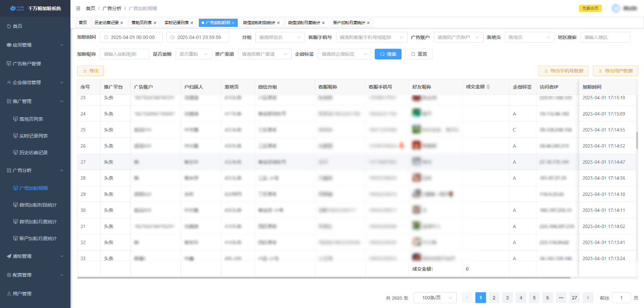Click the 地区搜索 region input field
Screen dimensions: 644x308
point(605,37)
